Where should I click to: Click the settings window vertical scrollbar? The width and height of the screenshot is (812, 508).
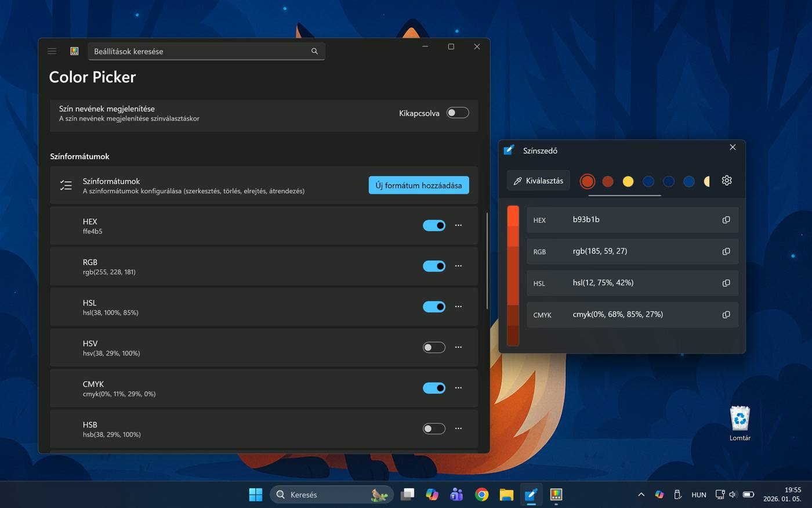tap(487, 261)
